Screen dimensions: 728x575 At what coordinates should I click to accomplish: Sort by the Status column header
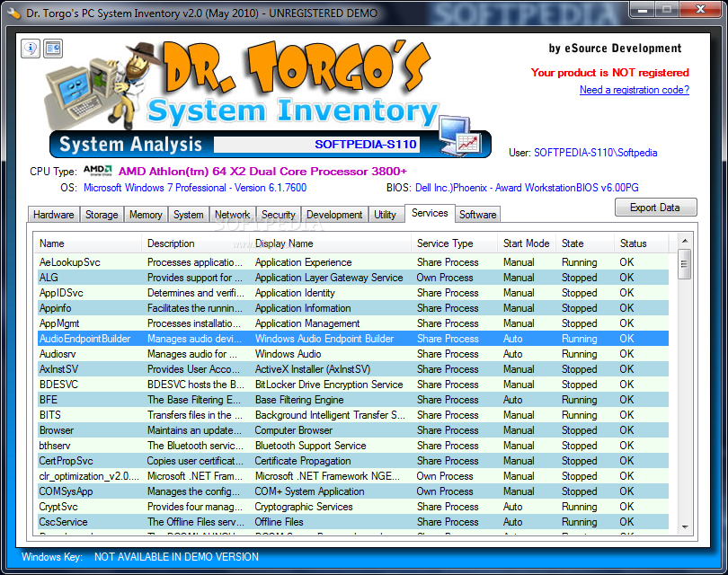tap(642, 243)
